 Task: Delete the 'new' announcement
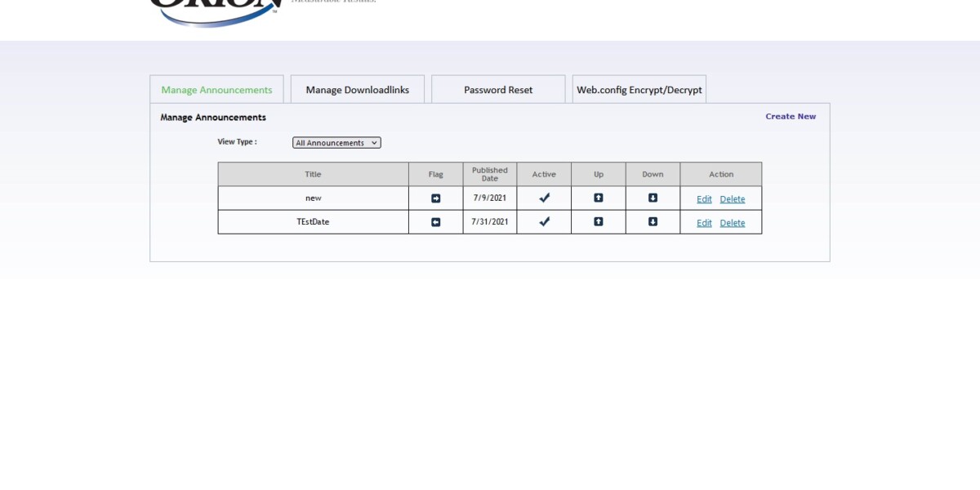click(x=733, y=199)
